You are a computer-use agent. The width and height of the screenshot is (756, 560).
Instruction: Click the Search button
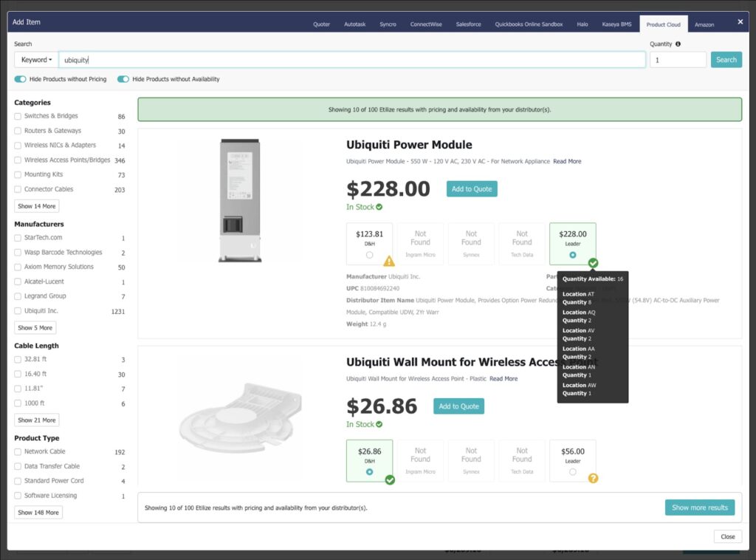(x=726, y=60)
